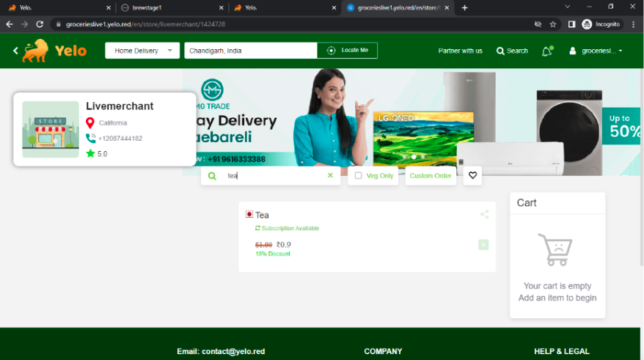Screen dimensions: 644x360
Task: Expand the Home Delivery dropdown
Action: click(142, 51)
